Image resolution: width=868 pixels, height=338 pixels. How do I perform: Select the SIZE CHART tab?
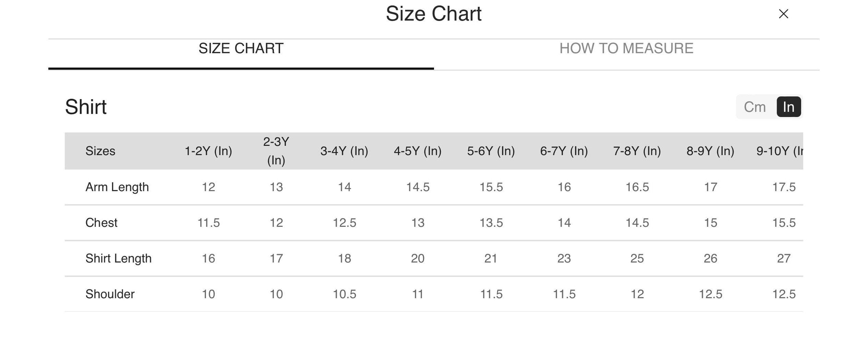(x=241, y=49)
